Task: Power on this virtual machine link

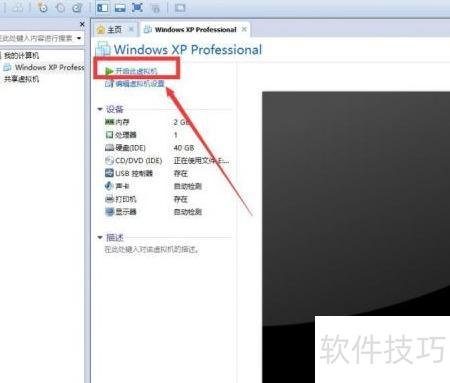Action: (136, 71)
